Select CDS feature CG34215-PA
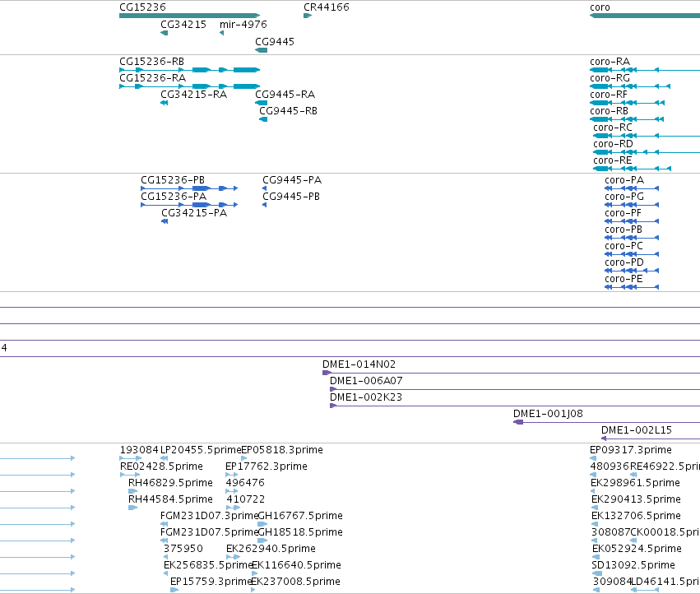The image size is (700, 594). pos(165,221)
